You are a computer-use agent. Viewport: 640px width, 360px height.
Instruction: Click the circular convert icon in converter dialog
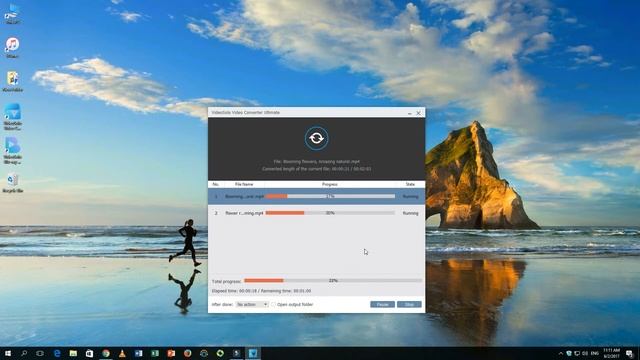(316, 138)
